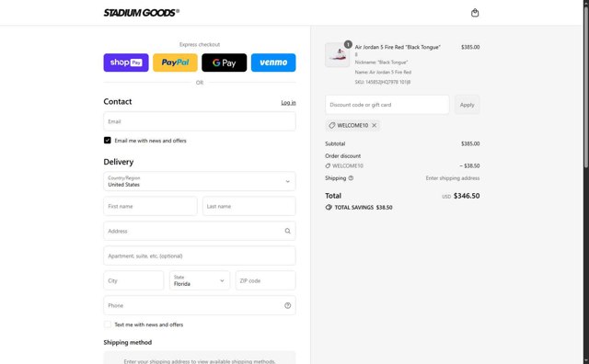This screenshot has height=364, width=589.
Task: Click the Air Jordan 5 product thumbnail
Action: coord(337,55)
